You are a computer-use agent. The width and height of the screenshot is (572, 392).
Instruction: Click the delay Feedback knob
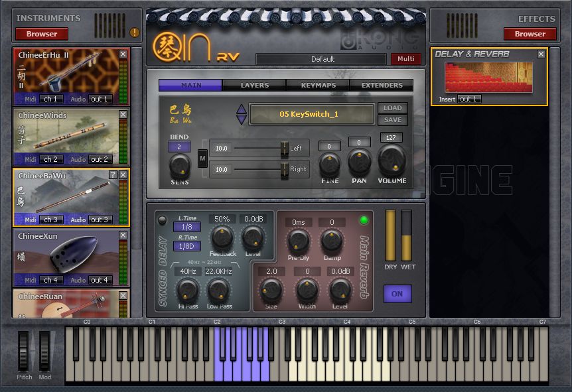(222, 237)
